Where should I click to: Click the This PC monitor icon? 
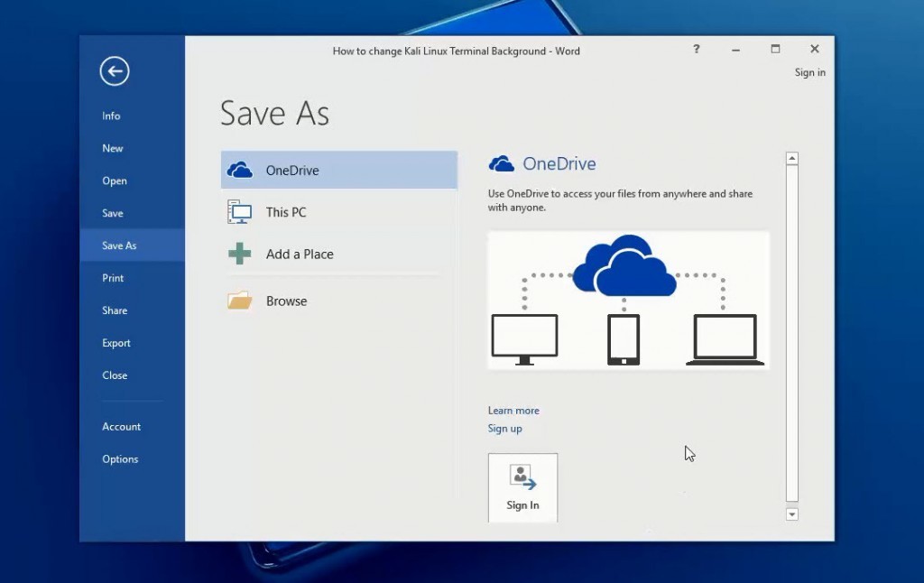[x=238, y=211]
